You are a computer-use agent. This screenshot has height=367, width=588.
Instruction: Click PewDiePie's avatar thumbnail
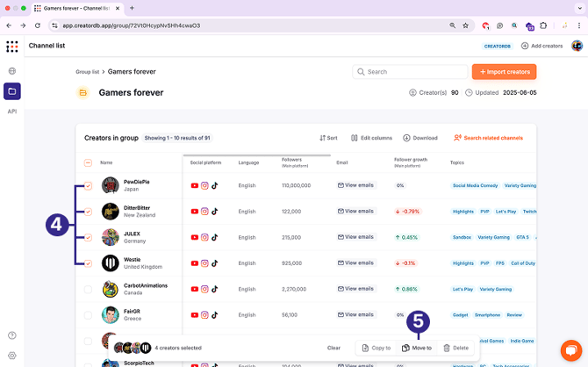pyautogui.click(x=111, y=185)
